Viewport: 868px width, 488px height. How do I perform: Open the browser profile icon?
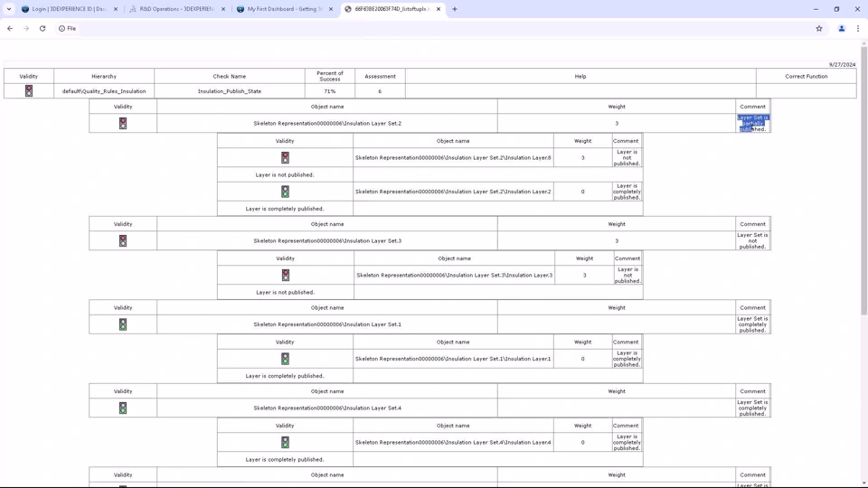tap(842, 28)
